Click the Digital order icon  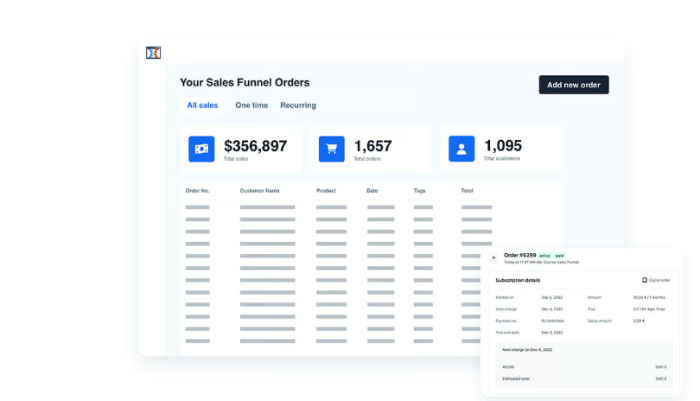(x=644, y=280)
